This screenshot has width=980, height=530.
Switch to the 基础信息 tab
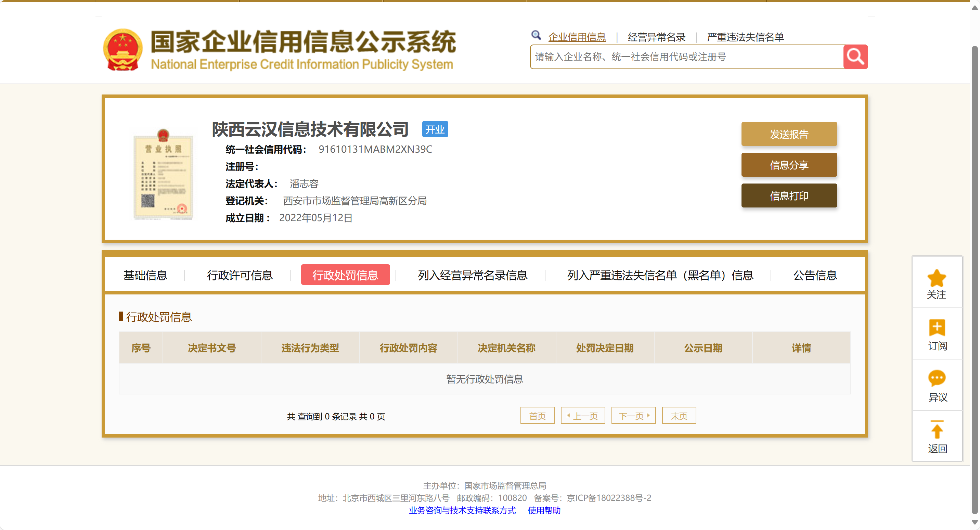(145, 275)
